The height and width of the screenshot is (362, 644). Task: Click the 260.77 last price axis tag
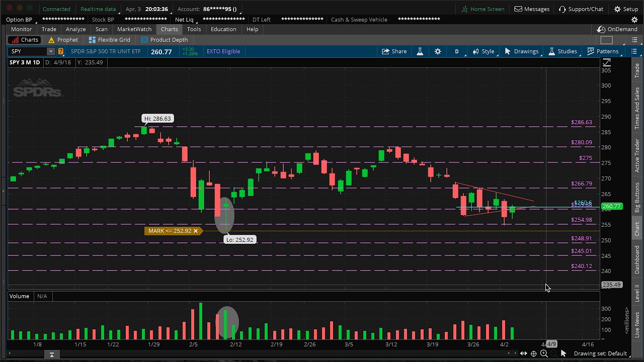612,206
